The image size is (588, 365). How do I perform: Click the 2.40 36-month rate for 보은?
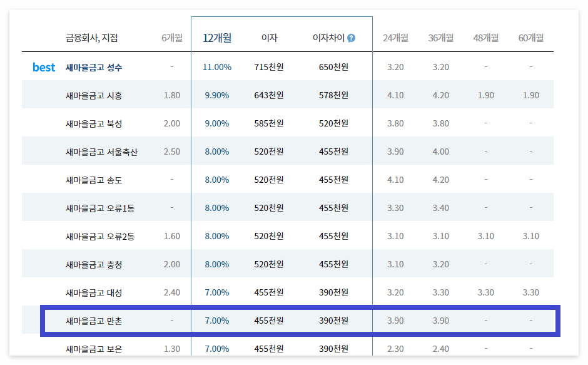[440, 349]
